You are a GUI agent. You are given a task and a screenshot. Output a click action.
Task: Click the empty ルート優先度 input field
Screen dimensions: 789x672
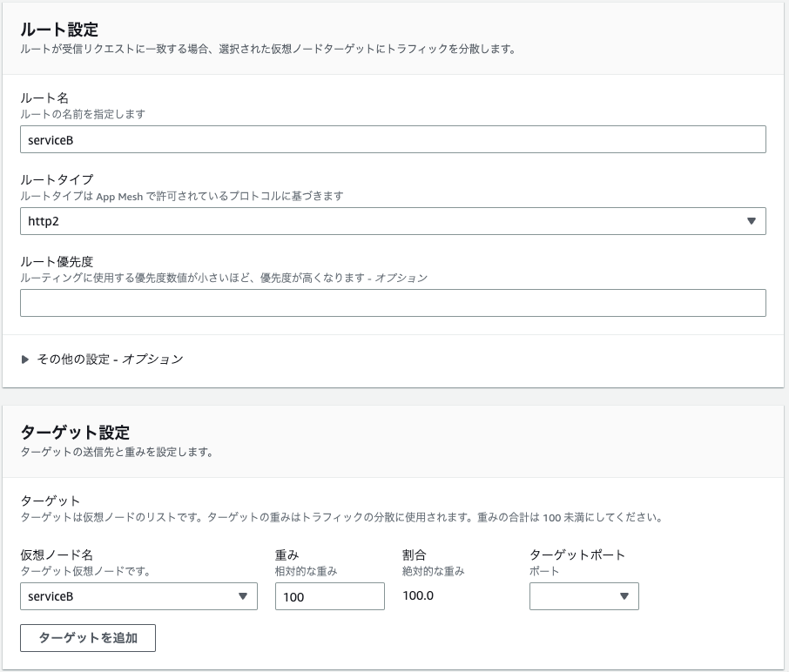point(393,303)
